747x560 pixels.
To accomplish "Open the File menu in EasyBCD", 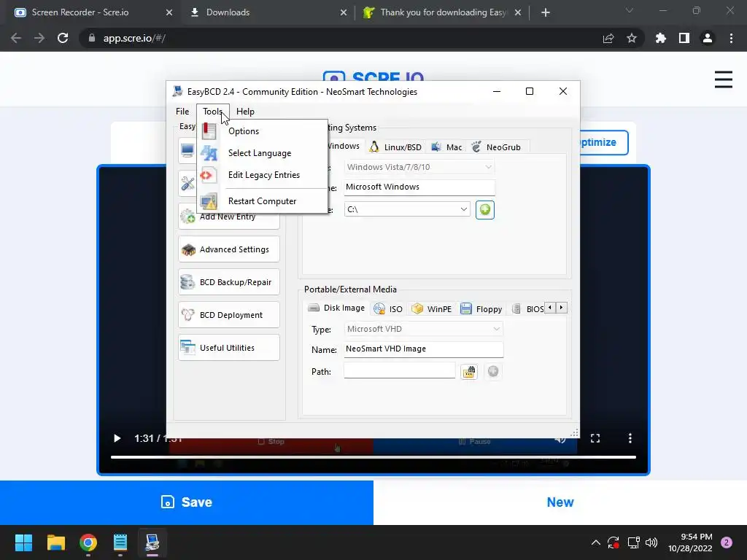I will 182,112.
